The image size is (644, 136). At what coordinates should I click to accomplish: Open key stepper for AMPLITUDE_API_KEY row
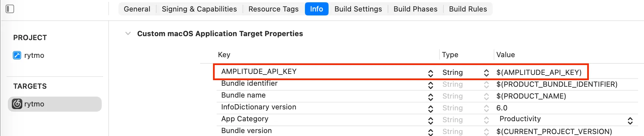(x=431, y=73)
